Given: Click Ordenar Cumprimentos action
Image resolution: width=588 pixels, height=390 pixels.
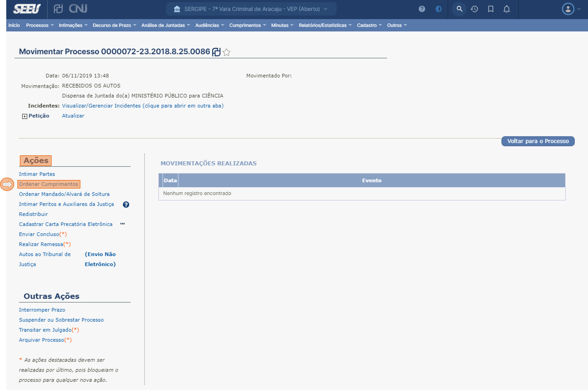Looking at the screenshot, I should click(x=49, y=184).
